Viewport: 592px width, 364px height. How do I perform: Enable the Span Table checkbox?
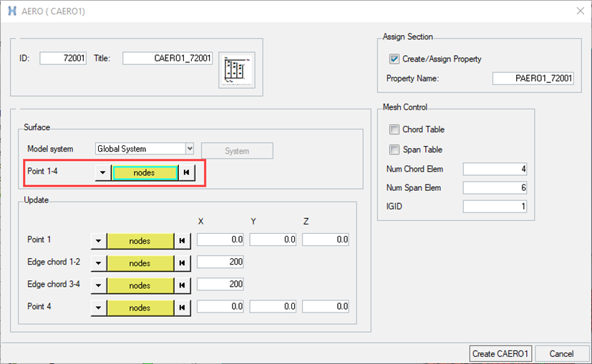click(x=394, y=149)
